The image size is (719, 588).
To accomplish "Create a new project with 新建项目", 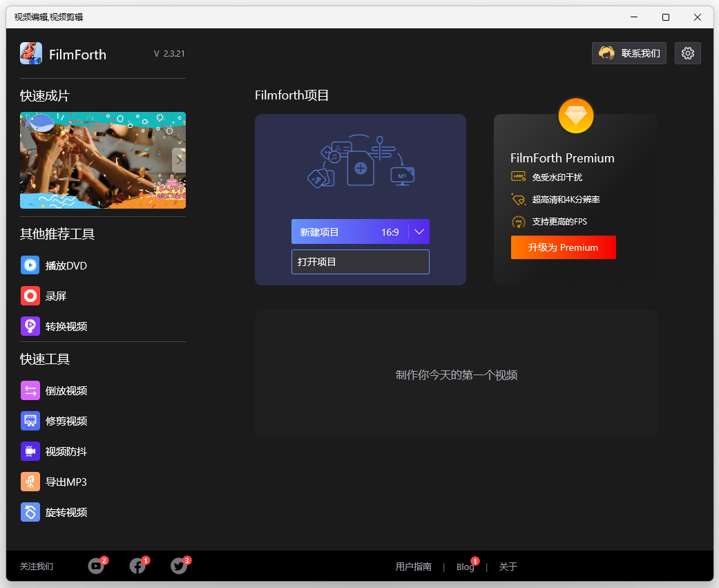I will (x=319, y=232).
